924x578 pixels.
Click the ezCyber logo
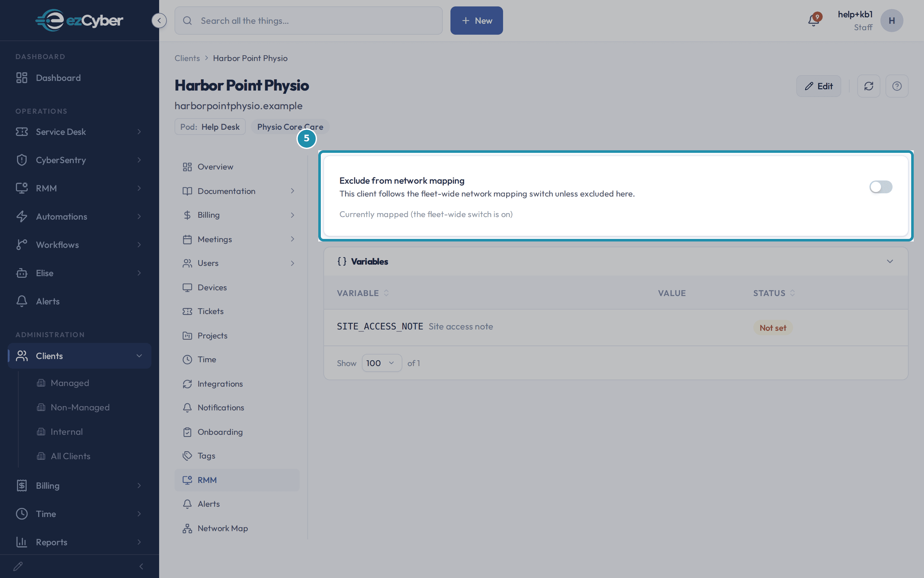[80, 20]
